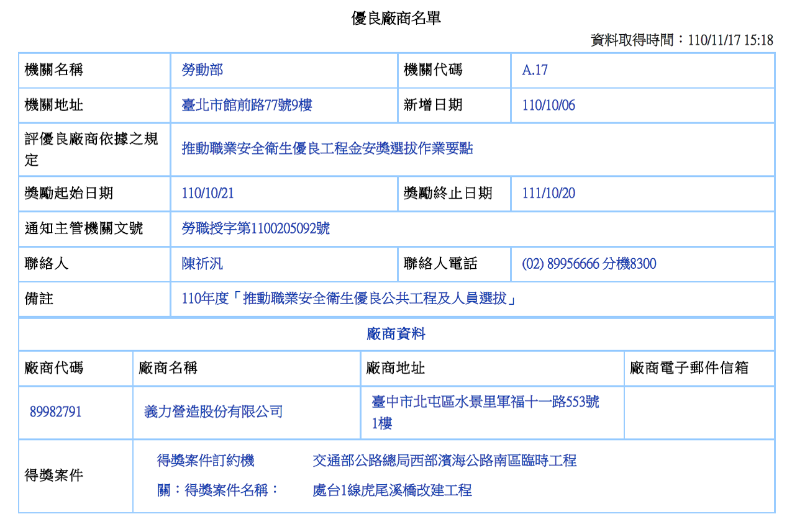
Task: Select award case name 台1線虎尾溪橋改建工程
Action: [x=399, y=490]
